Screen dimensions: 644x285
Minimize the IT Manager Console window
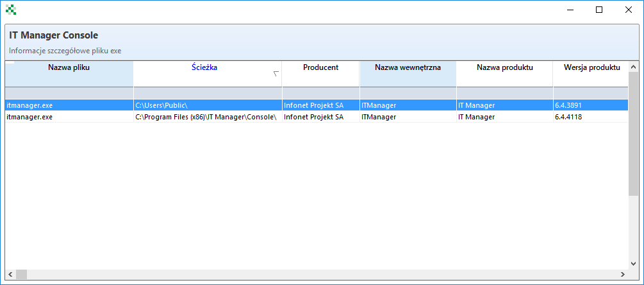click(570, 10)
